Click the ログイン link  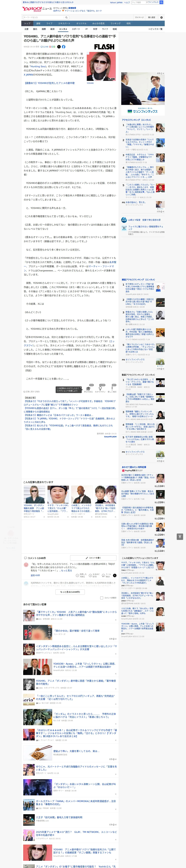(57, 11)
